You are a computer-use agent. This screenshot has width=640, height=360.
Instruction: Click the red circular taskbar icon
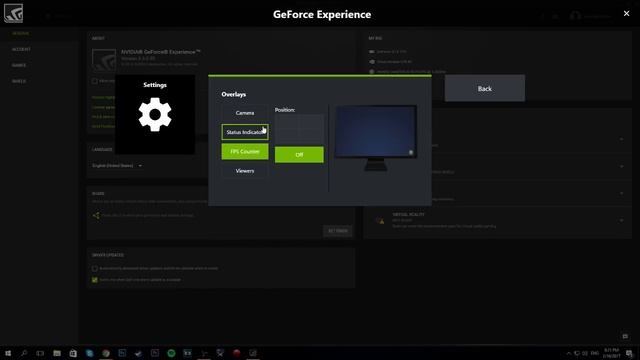tap(236, 353)
